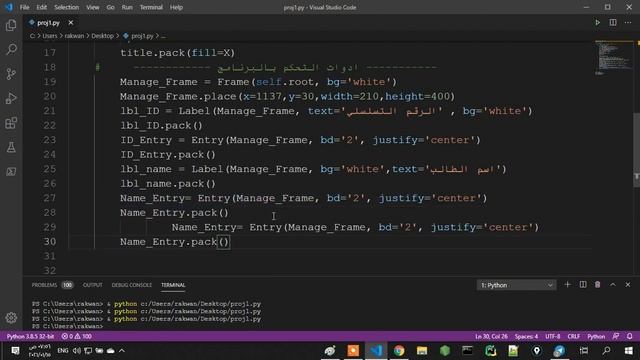Open the maps pin app on taskbar
Viewport: 640px width, 360px height.
click(536, 351)
